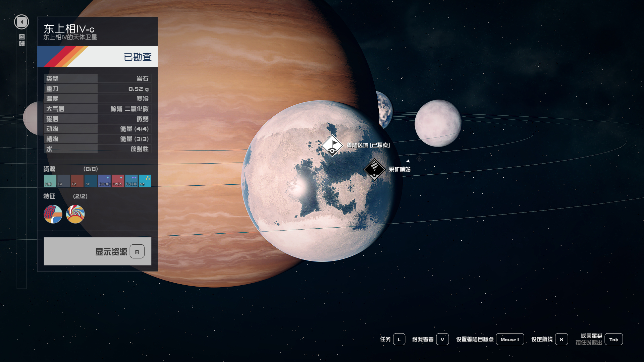Select the Fe resource tile
644x362 pixels.
[77, 181]
